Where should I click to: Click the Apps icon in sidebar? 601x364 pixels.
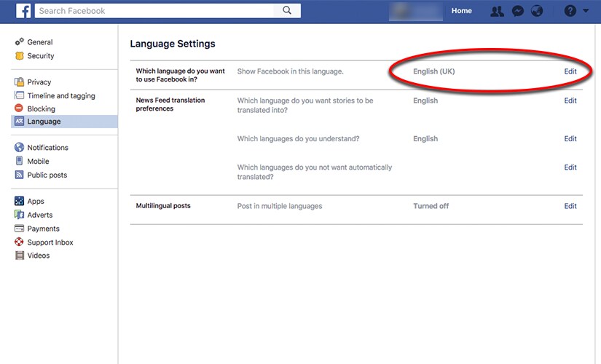19,201
